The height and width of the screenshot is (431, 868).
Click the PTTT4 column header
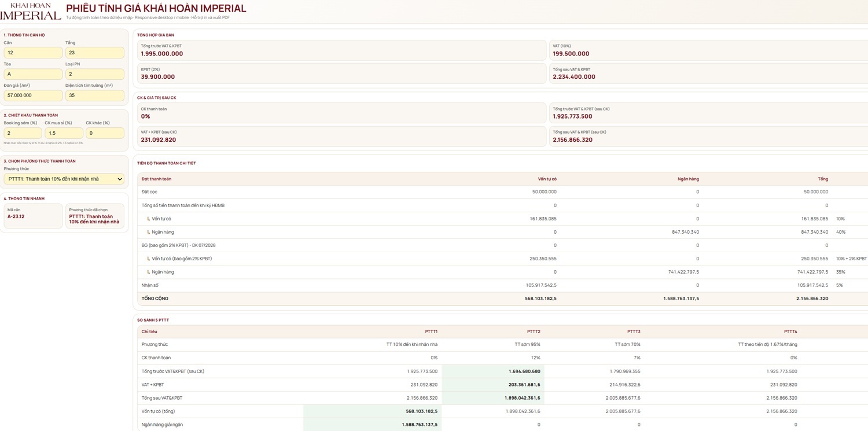790,331
